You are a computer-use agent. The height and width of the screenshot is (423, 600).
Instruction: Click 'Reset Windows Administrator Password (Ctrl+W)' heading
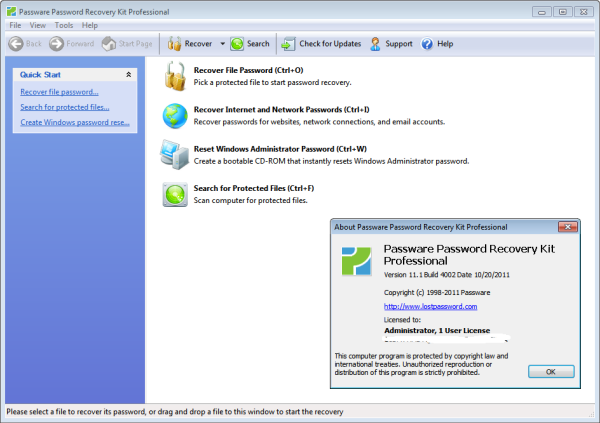pos(280,149)
